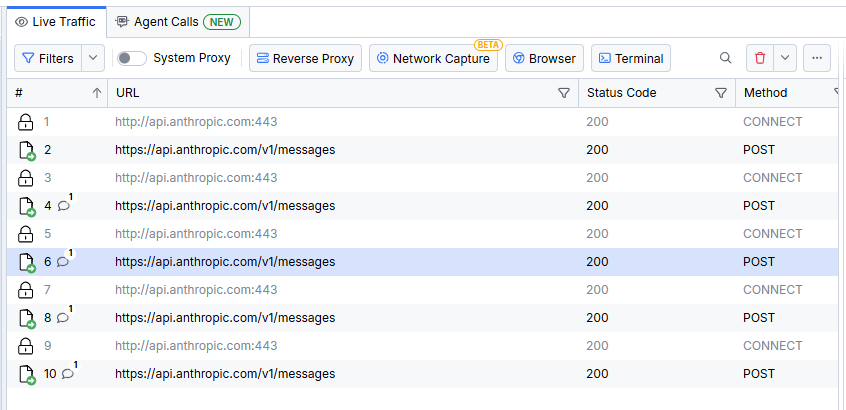Click the POST method in row 10
The image size is (846, 410).
tap(759, 374)
